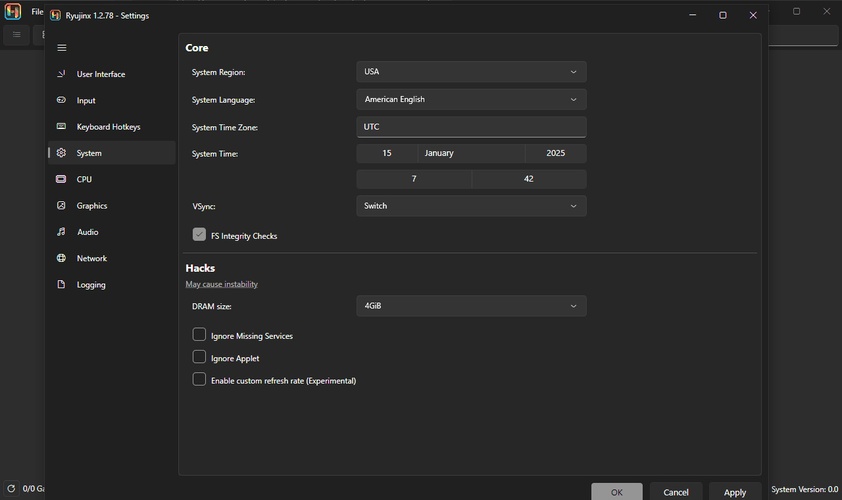Click the hamburger menu icon in settings sidebar
842x500 pixels.
[x=62, y=48]
